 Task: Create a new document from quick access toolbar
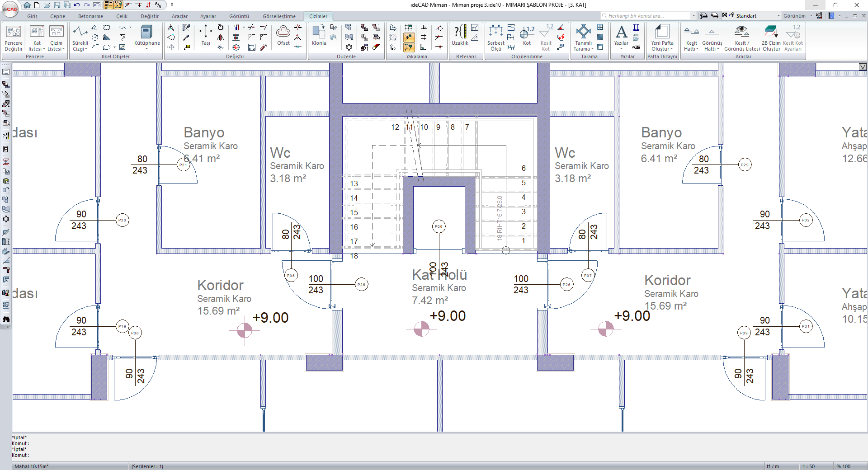[37, 5]
